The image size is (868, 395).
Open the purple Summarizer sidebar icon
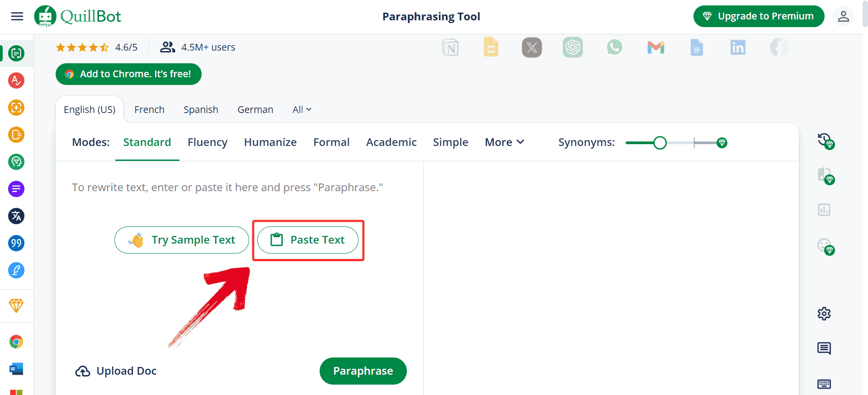point(16,189)
